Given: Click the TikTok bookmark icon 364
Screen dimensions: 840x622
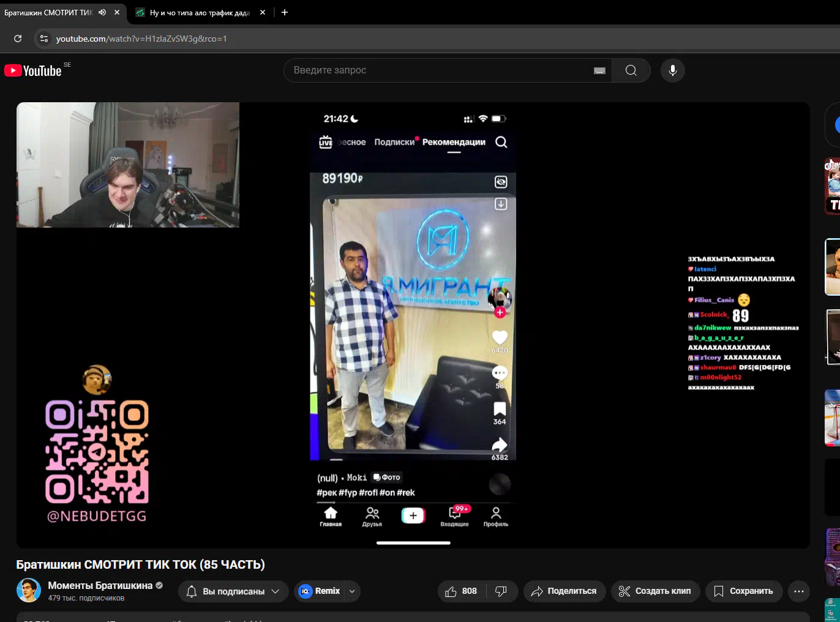Looking at the screenshot, I should pos(500,408).
